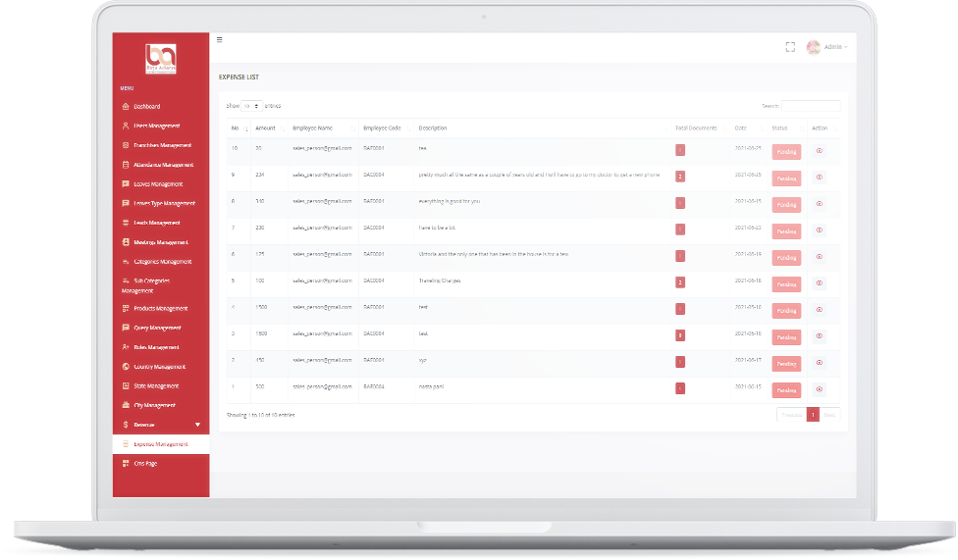View expense No 8 with the eye icon
The height and width of the screenshot is (560, 958).
820,204
